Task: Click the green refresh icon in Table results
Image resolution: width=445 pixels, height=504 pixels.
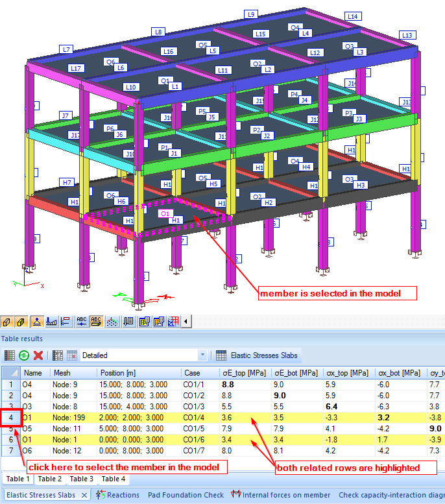Action: (23, 355)
